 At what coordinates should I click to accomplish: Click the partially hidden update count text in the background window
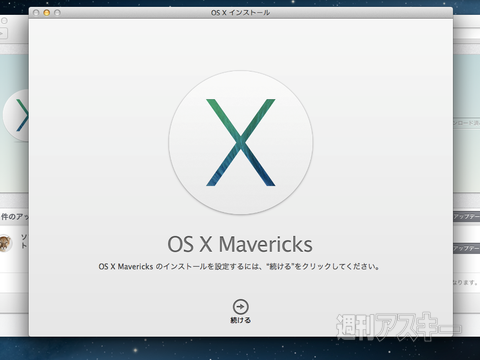pos(15,217)
